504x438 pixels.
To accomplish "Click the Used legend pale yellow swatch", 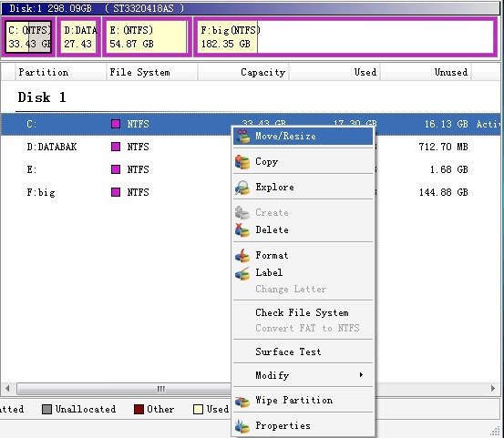I will point(198,410).
